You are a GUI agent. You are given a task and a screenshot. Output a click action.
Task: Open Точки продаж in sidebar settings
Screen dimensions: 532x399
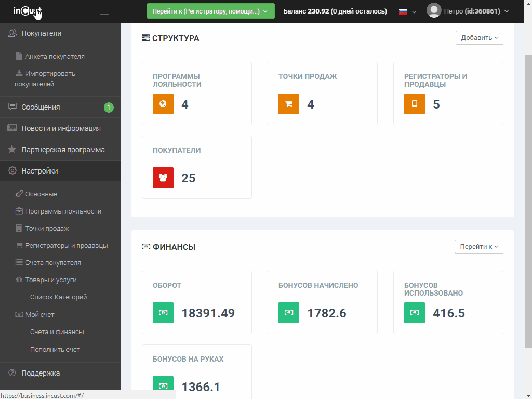47,229
